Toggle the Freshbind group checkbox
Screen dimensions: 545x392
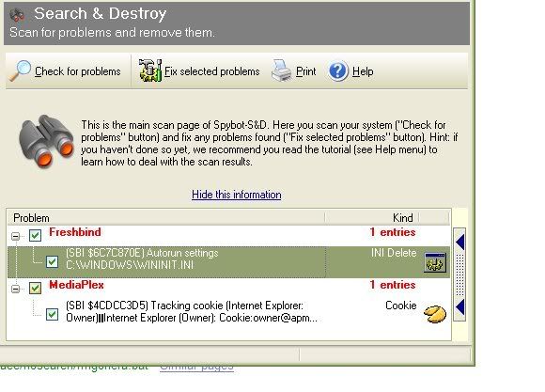(35, 235)
